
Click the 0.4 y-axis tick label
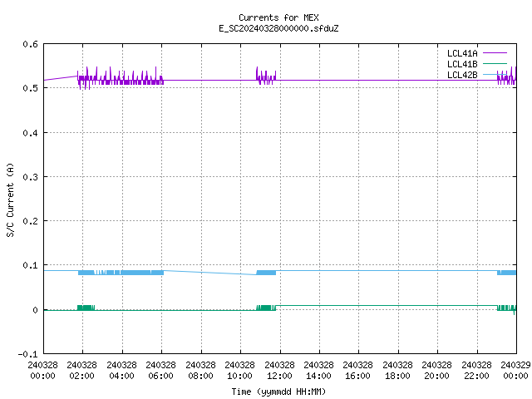30,133
